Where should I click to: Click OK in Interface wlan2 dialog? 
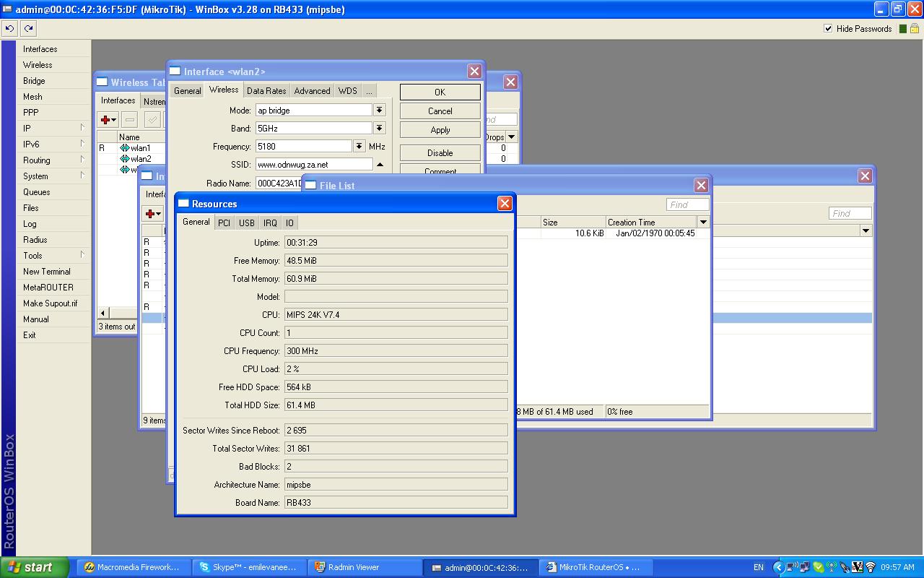point(440,92)
